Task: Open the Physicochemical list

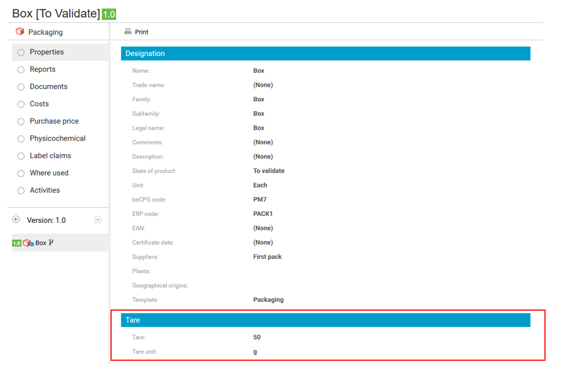Action: coord(57,138)
